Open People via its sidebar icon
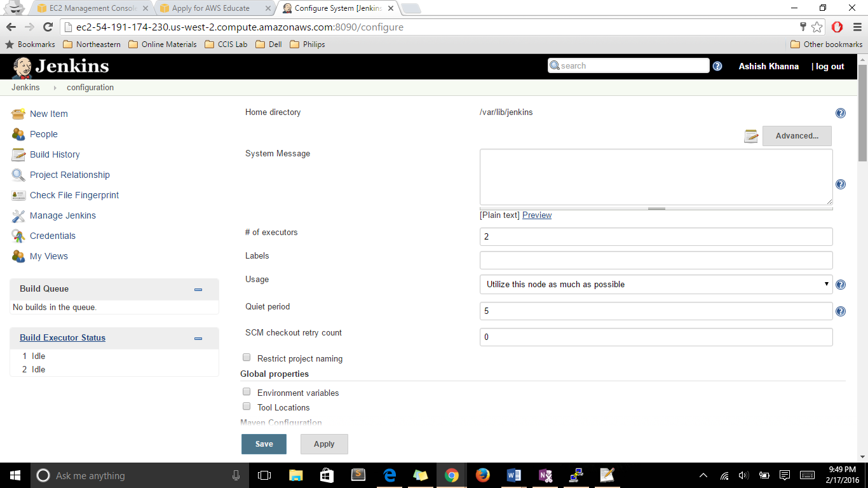Viewport: 868px width, 488px height. 18,134
